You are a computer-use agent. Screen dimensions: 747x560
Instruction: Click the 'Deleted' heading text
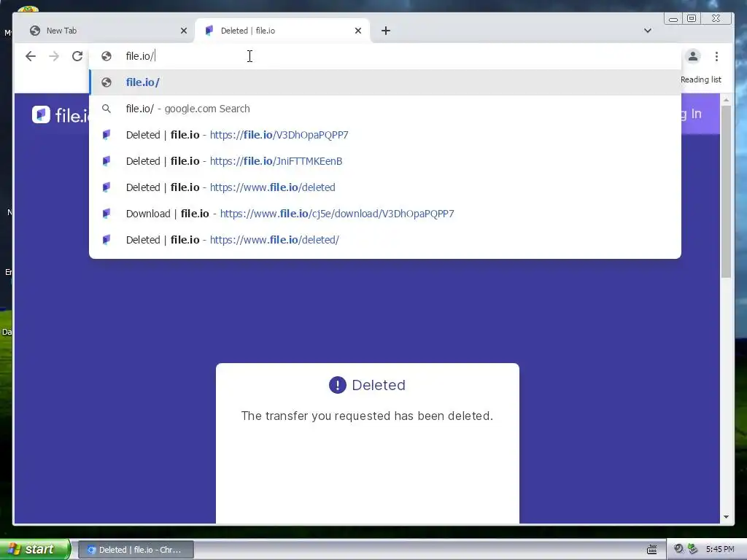point(379,385)
